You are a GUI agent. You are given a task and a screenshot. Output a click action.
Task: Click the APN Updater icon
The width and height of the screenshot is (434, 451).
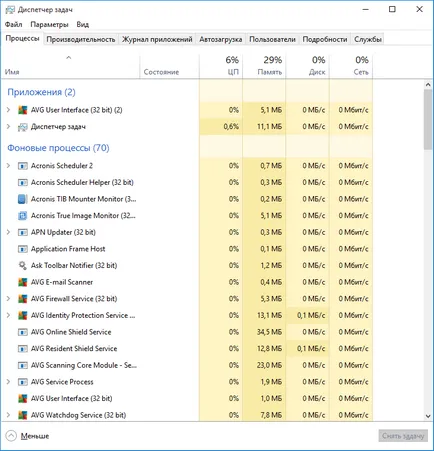click(x=22, y=232)
